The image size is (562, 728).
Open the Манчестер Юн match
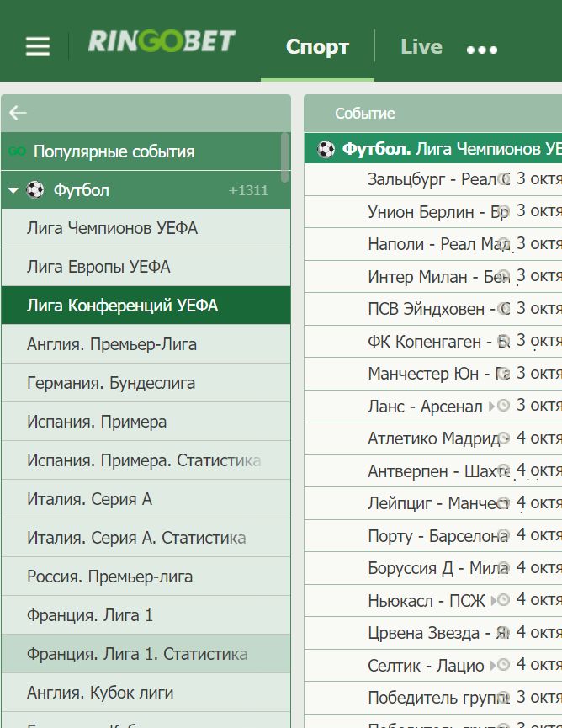pos(438,374)
